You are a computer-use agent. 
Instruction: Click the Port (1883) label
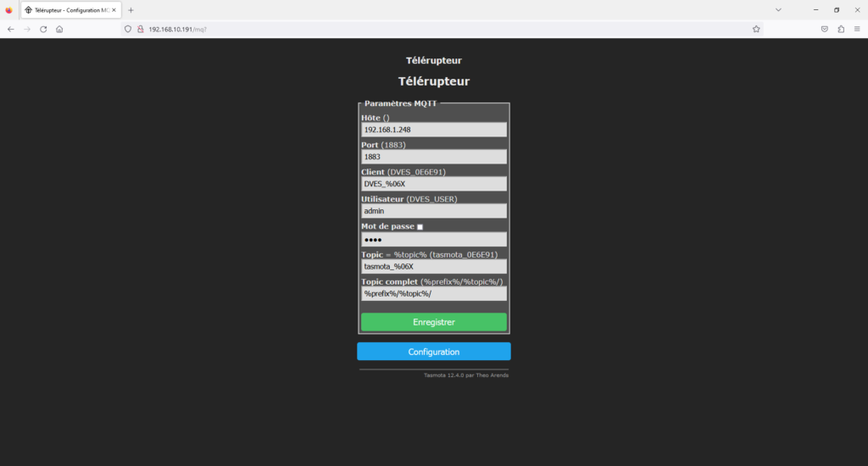[383, 145]
